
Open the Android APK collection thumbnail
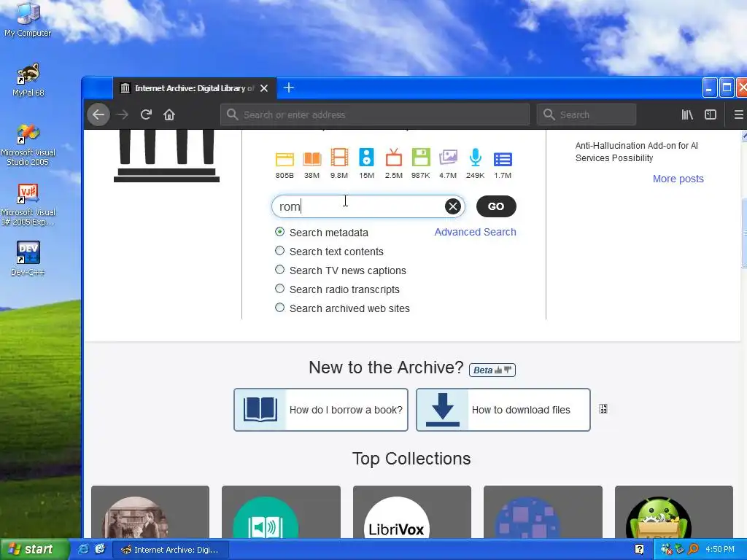[673, 512]
